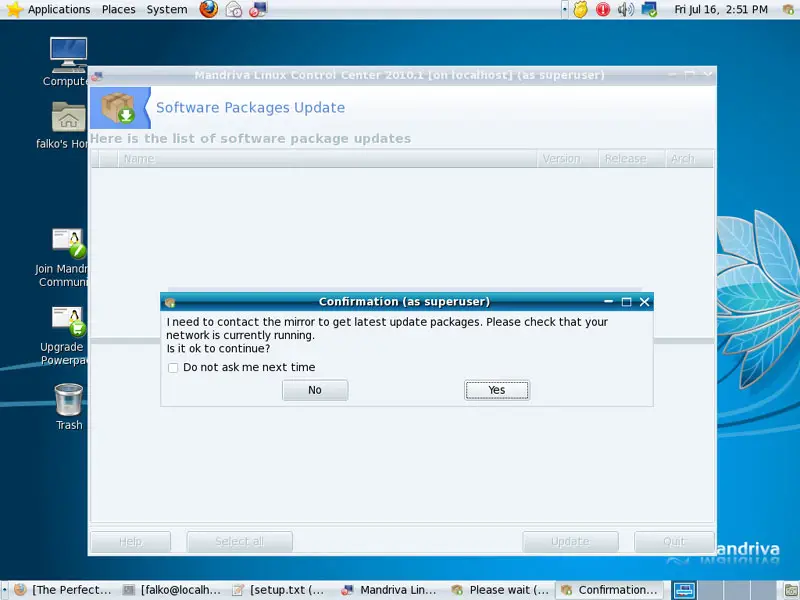Click the Arch column header
800x600 pixels.
coord(689,159)
